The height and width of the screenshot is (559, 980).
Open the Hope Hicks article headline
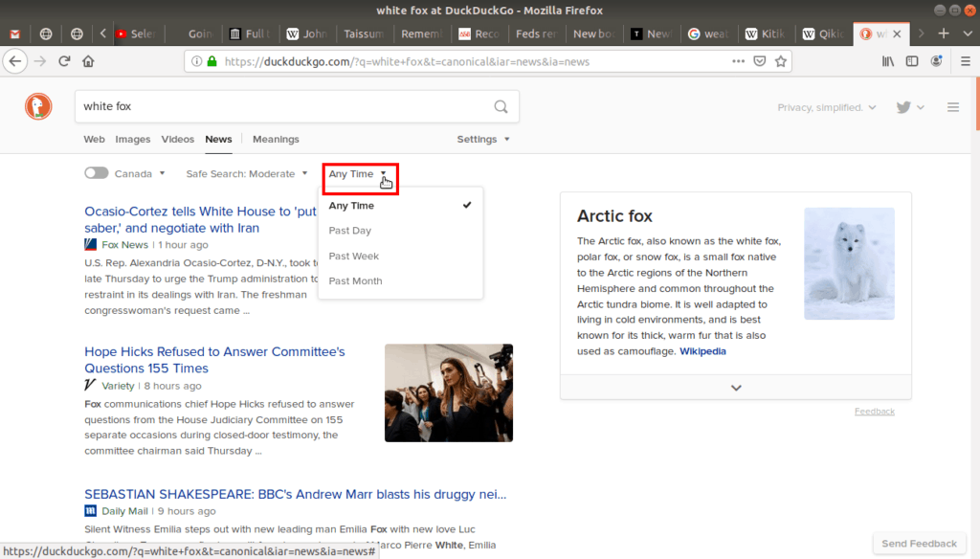tap(214, 360)
